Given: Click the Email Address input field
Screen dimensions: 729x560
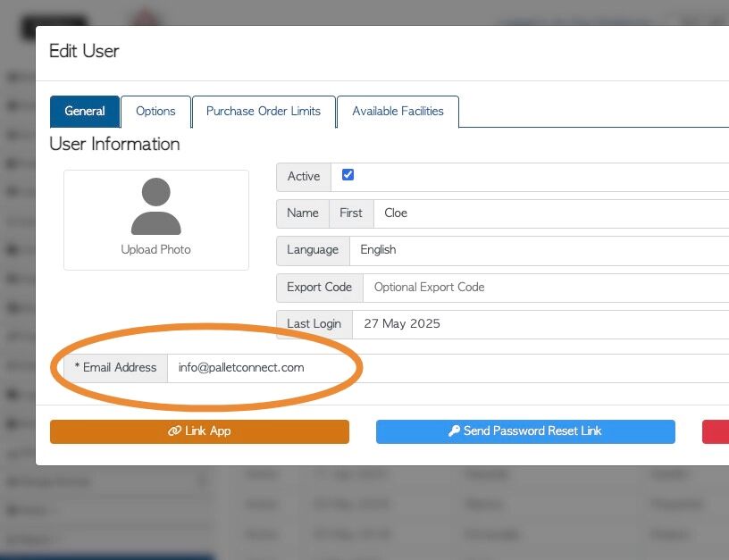Looking at the screenshot, I should coord(448,368).
